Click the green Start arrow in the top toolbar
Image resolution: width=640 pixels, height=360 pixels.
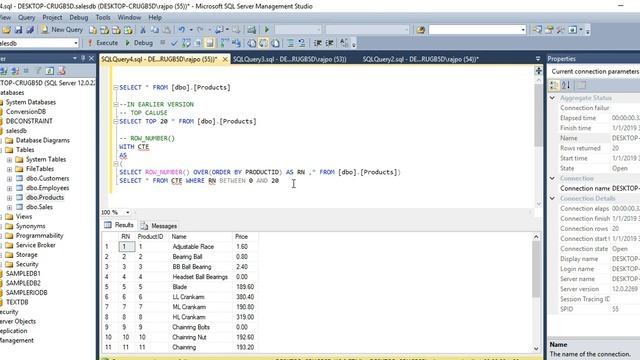[267, 30]
